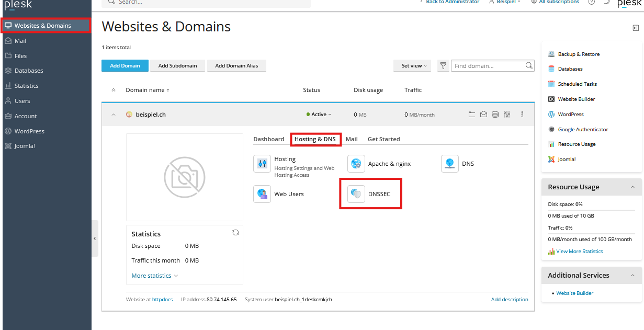Click the domain filter funnel icon
This screenshot has width=644, height=330.
pos(443,66)
